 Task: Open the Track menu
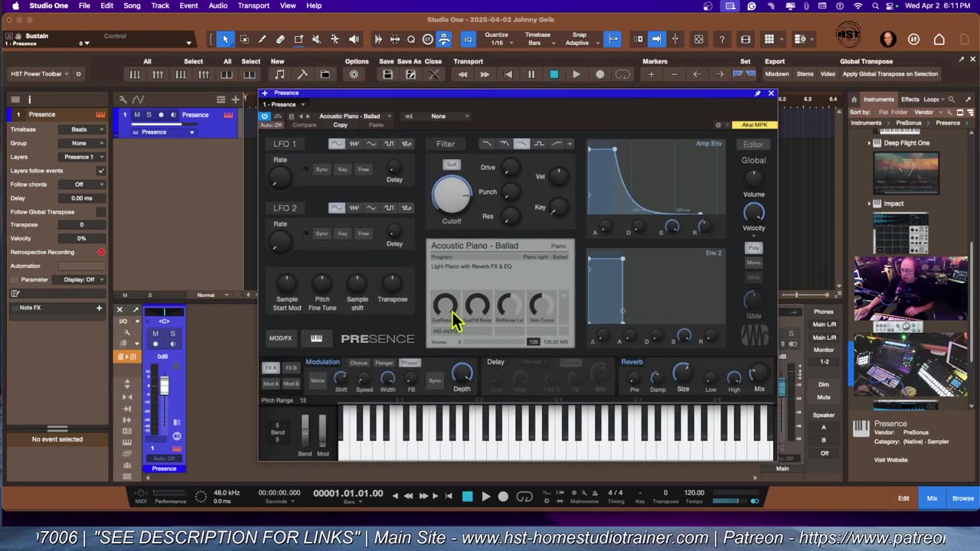click(160, 5)
